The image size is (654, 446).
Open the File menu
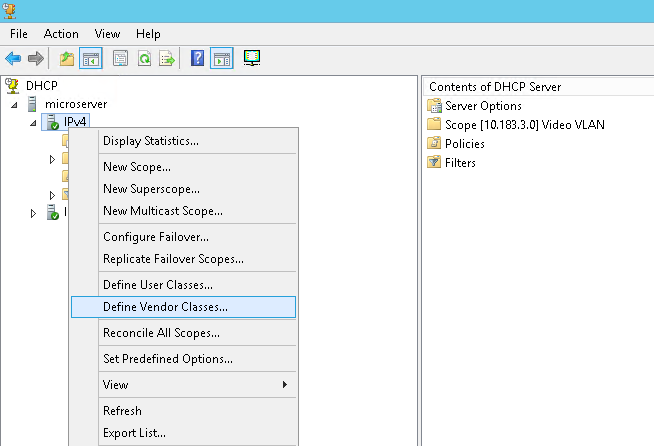coord(19,34)
